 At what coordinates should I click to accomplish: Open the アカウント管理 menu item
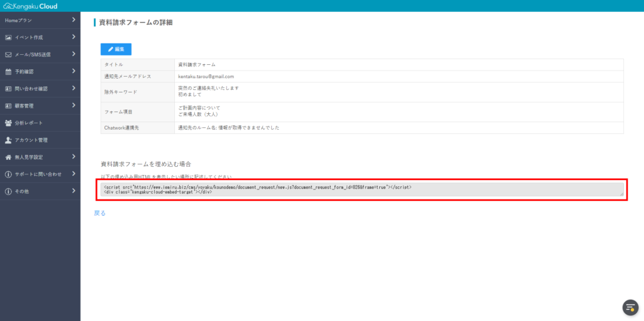pyautogui.click(x=40, y=140)
